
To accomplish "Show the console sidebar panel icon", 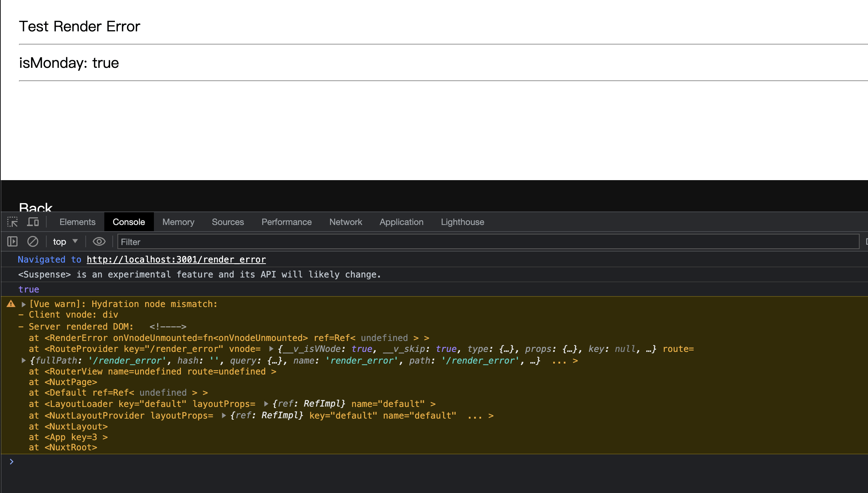I will (x=12, y=241).
